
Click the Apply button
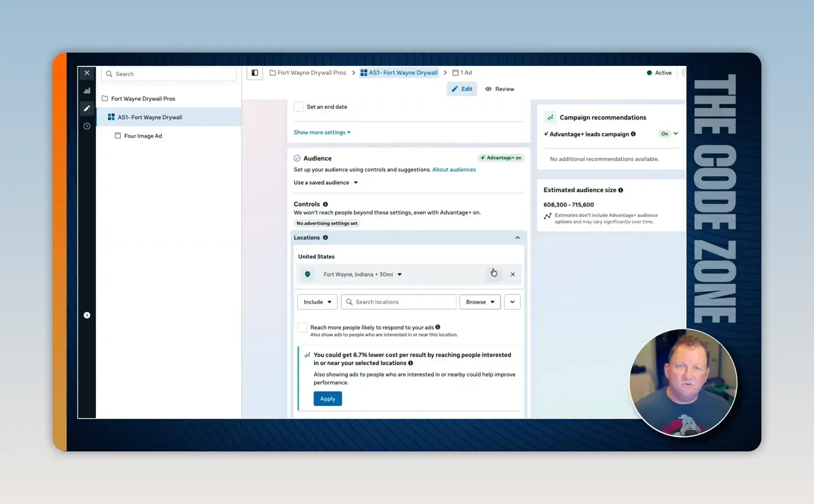pyautogui.click(x=328, y=399)
